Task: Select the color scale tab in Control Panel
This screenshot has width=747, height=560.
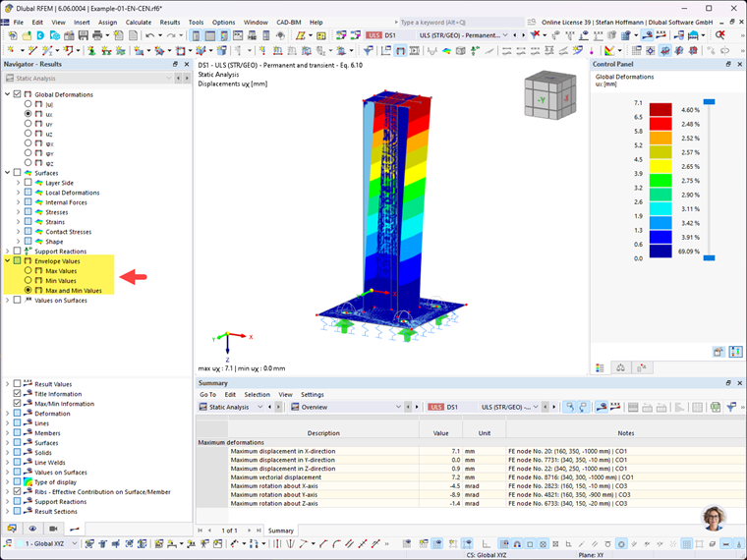Action: (600, 367)
